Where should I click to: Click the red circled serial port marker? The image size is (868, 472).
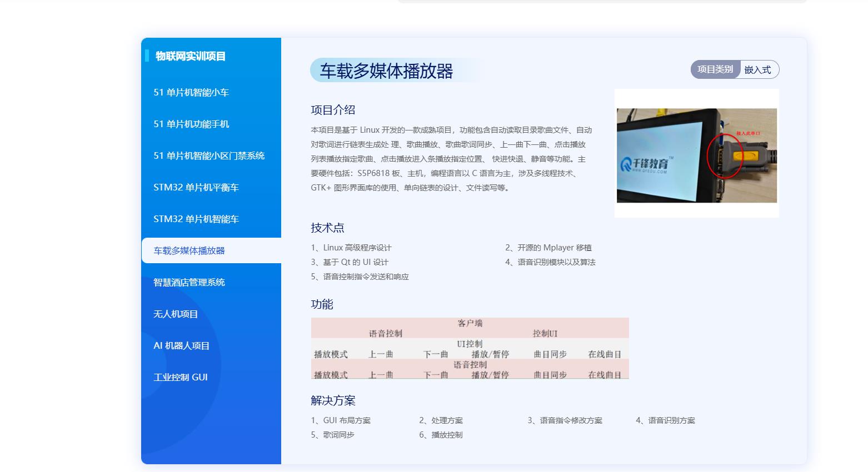[725, 156]
